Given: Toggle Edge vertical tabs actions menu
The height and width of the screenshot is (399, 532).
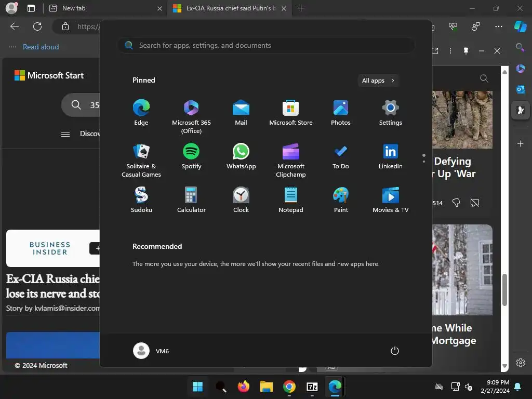Looking at the screenshot, I should point(31,8).
